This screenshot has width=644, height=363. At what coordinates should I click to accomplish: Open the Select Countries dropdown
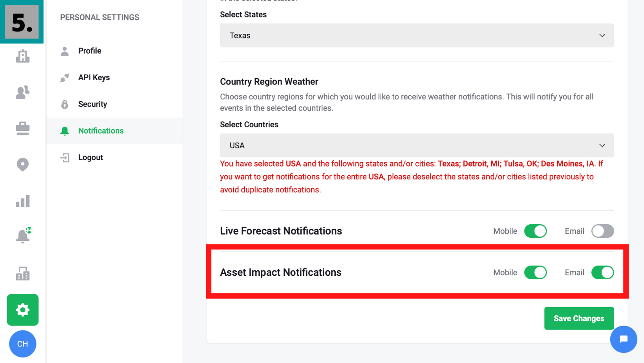point(417,145)
